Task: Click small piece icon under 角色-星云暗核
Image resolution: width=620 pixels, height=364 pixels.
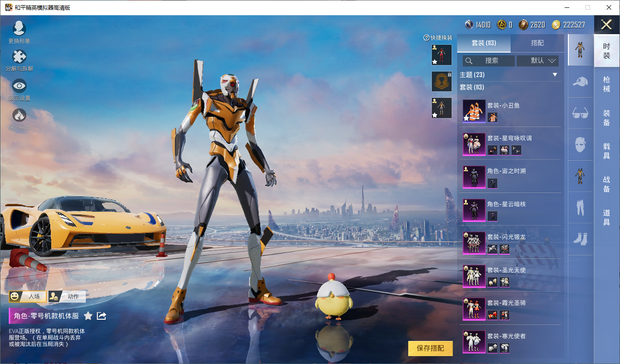Action: [493, 216]
